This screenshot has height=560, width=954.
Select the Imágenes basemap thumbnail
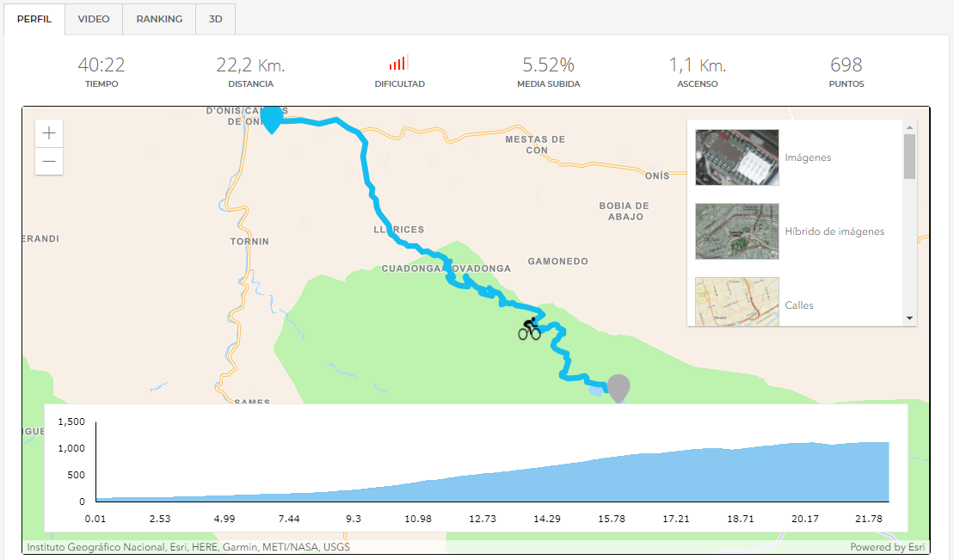737,157
